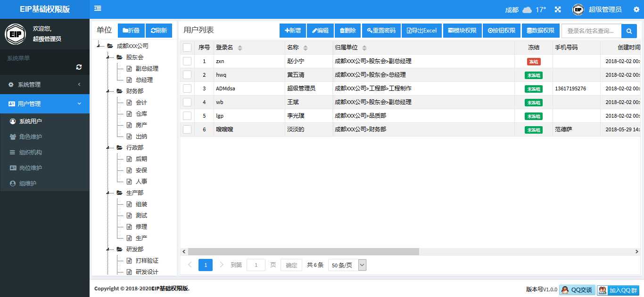Open 系统用户 menu item
The width and height of the screenshot is (644, 297).
click(x=45, y=121)
